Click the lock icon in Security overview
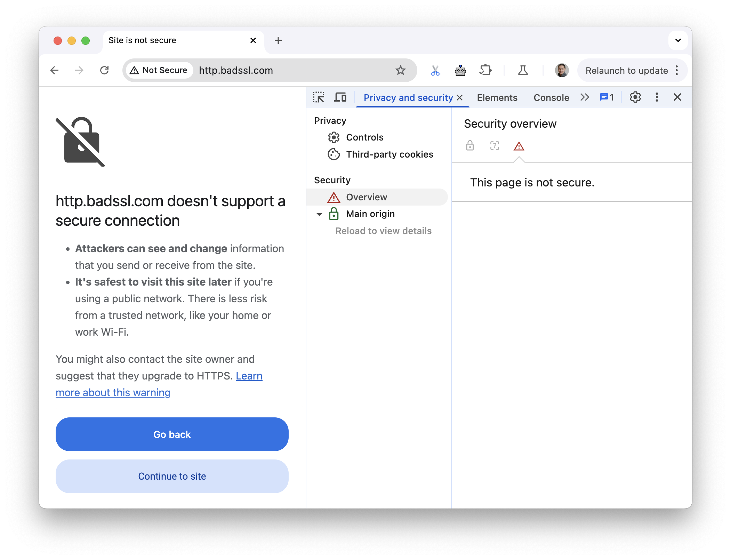This screenshot has width=731, height=560. pyautogui.click(x=470, y=146)
